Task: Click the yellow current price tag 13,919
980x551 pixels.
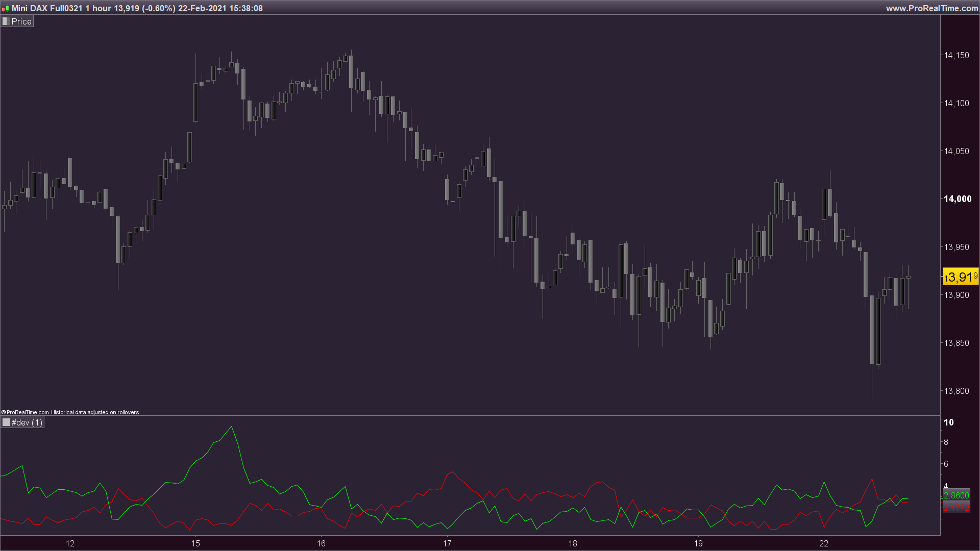Action: (x=960, y=277)
